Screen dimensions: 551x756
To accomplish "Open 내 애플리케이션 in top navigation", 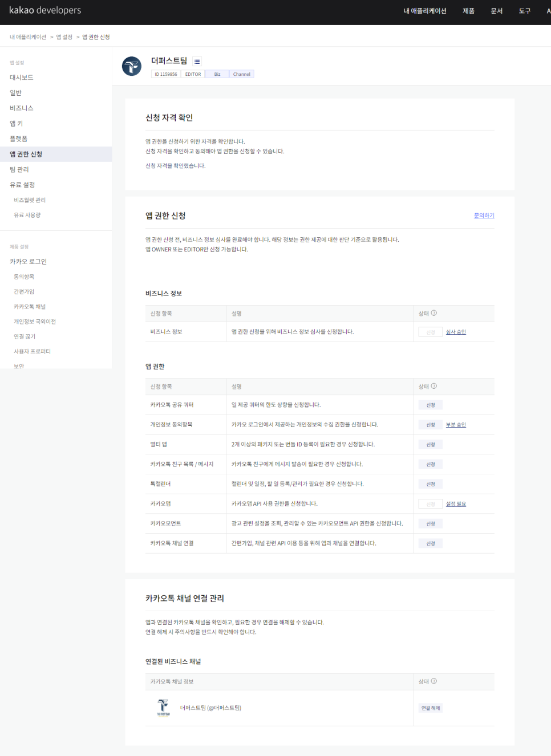I will 425,11.
